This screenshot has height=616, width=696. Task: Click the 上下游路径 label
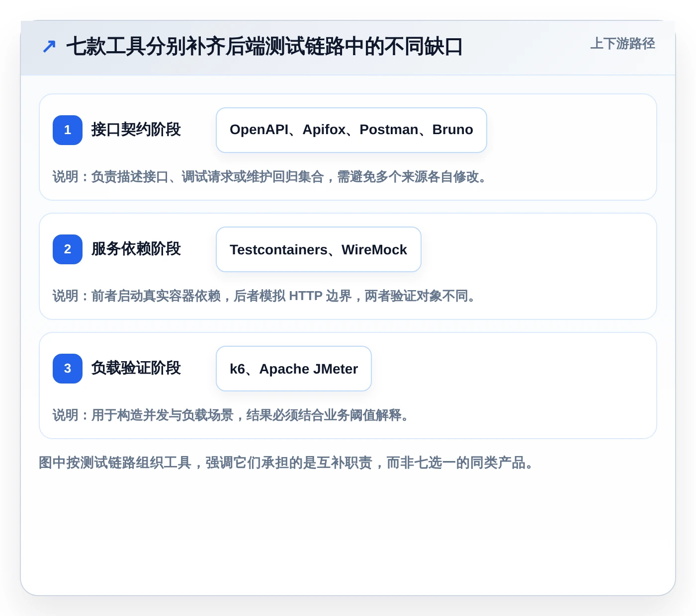point(622,44)
